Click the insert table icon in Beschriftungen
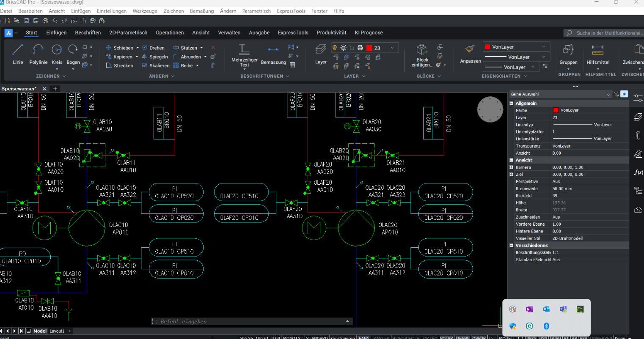Screen dimensions: 644x339 click(x=292, y=65)
